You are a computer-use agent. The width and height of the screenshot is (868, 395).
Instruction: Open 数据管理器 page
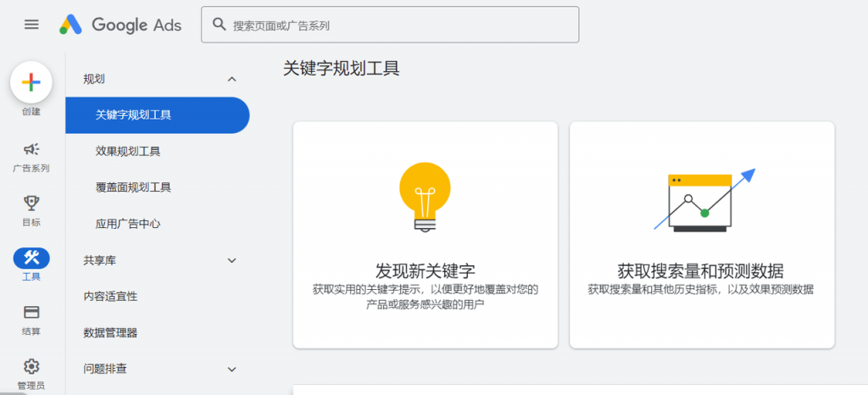(x=110, y=332)
